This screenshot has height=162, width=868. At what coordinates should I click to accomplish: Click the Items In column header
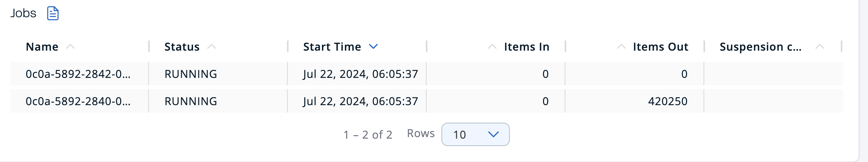(527, 47)
